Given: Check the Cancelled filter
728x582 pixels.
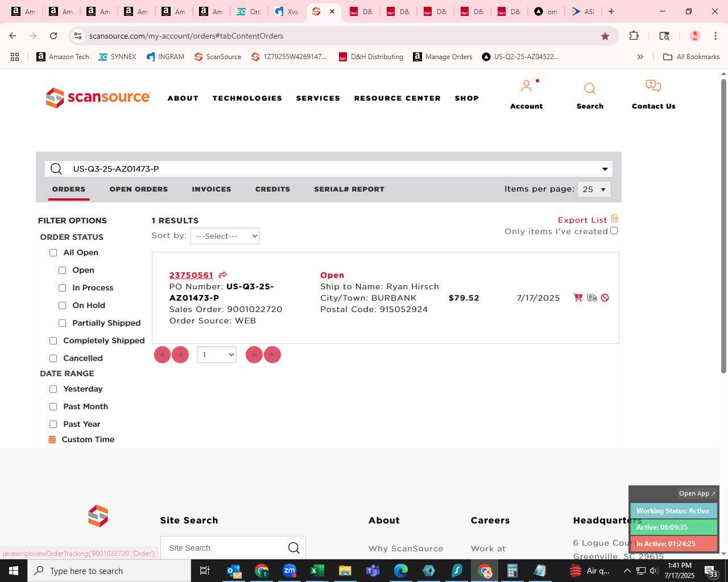Looking at the screenshot, I should click(x=53, y=359).
